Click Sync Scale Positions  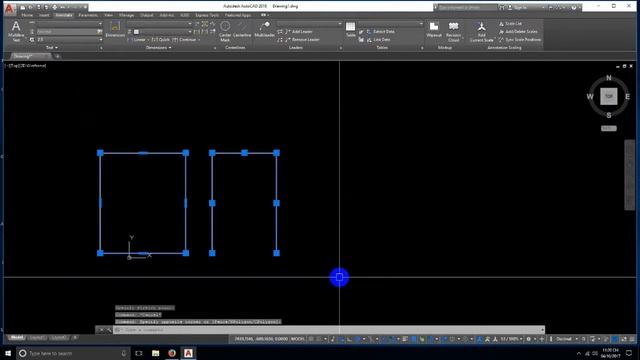click(520, 40)
